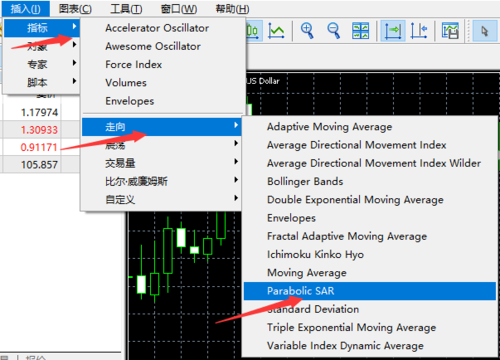Expand the 脚本 submenu

pyautogui.click(x=42, y=82)
